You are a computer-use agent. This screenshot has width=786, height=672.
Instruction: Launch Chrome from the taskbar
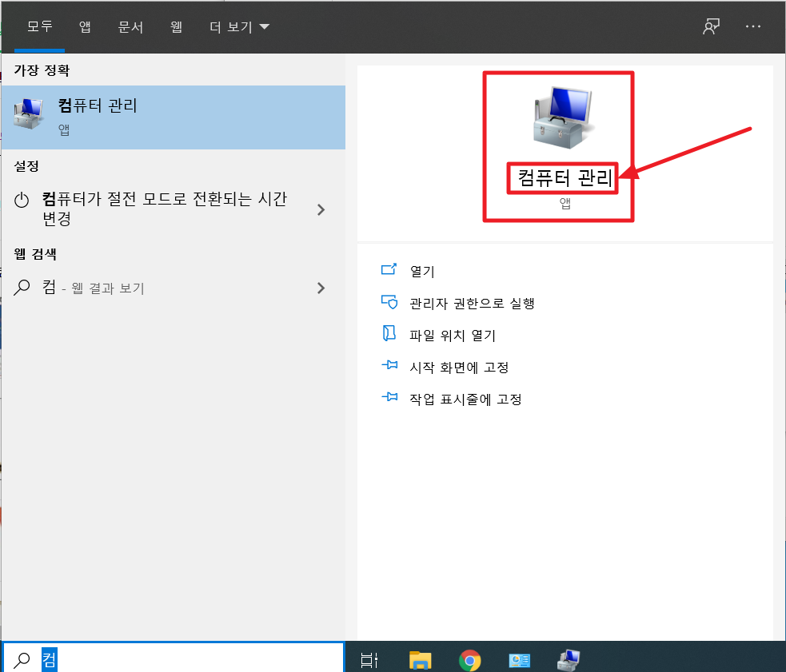(469, 661)
